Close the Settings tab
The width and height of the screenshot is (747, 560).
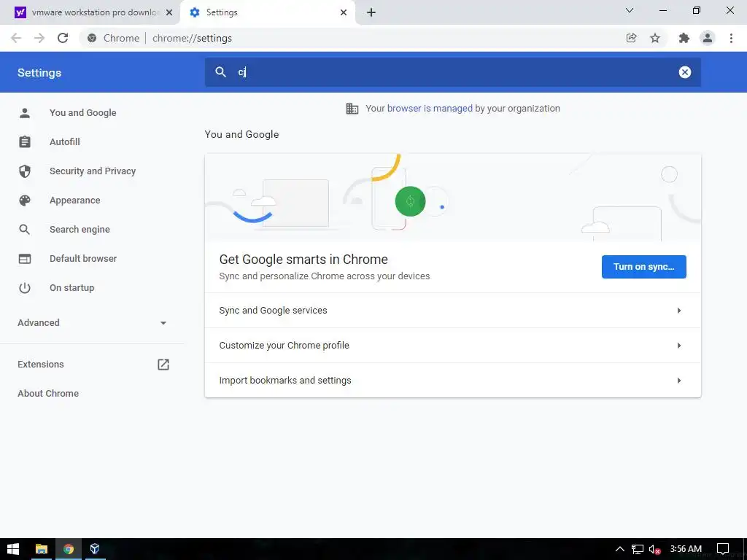click(x=344, y=12)
